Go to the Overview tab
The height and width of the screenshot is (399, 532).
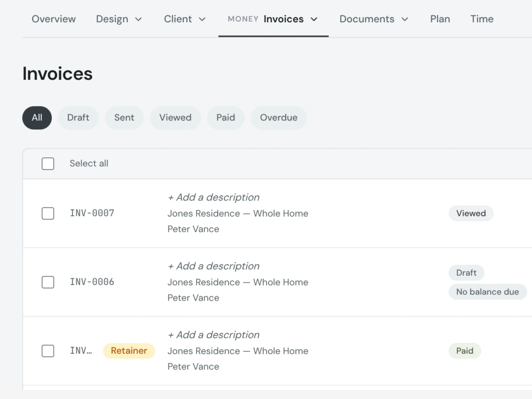click(54, 19)
